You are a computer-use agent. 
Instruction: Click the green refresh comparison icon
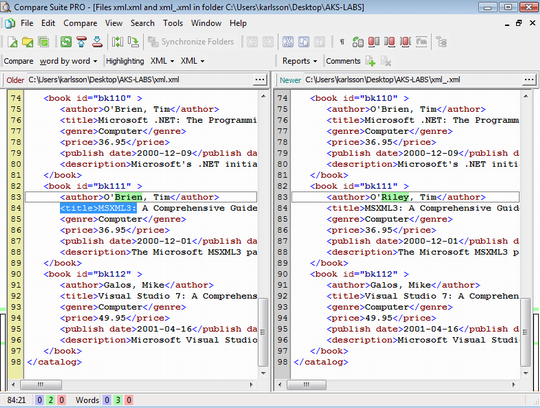click(66, 42)
